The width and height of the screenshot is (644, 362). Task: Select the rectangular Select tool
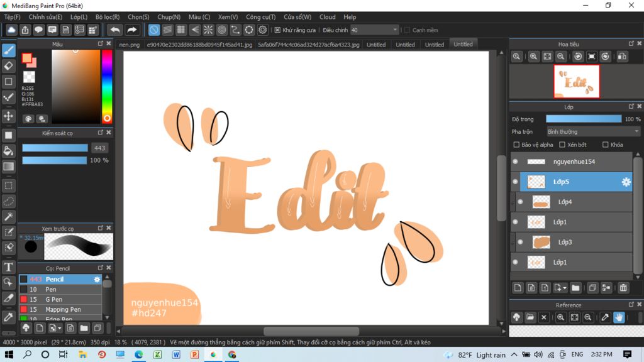[9, 185]
